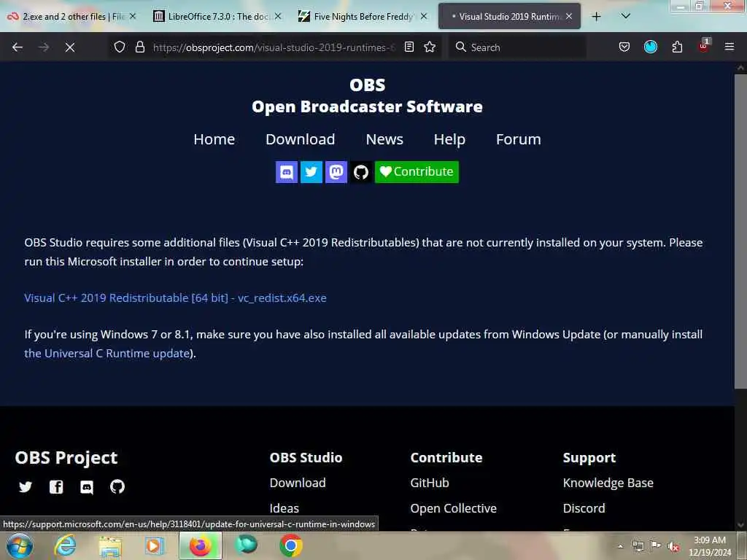Switch to the '2.exe and 2 other files' tab
The height and width of the screenshot is (560, 747).
pos(71,17)
